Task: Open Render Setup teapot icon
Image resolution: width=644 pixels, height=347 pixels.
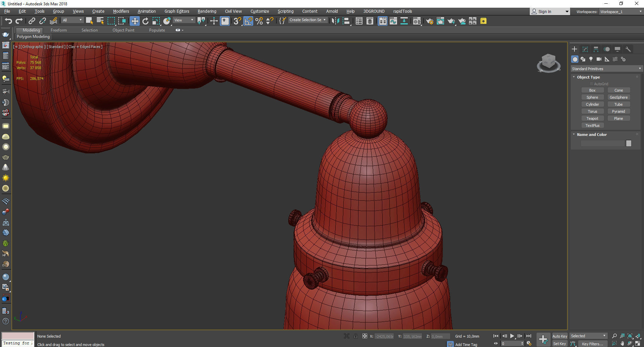Action: click(x=429, y=21)
